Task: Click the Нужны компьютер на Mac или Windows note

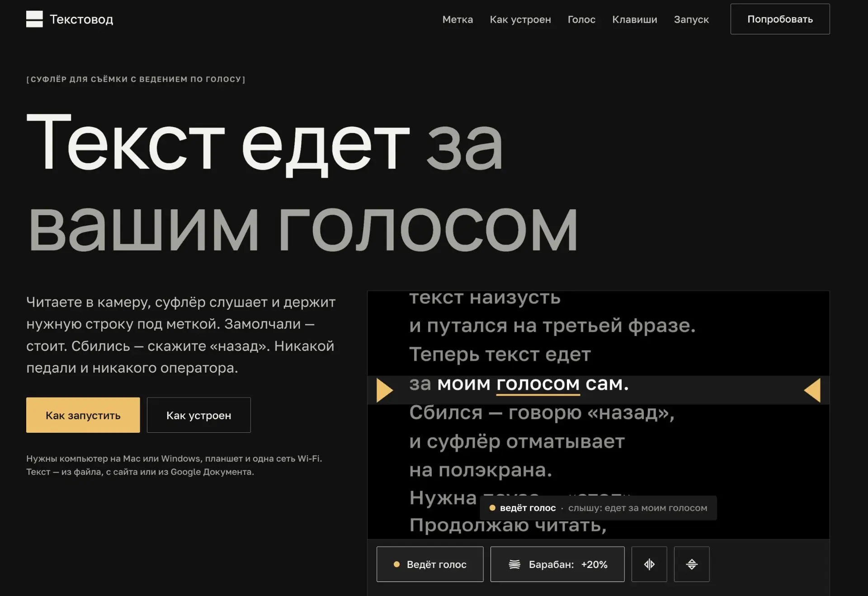Action: (x=174, y=465)
